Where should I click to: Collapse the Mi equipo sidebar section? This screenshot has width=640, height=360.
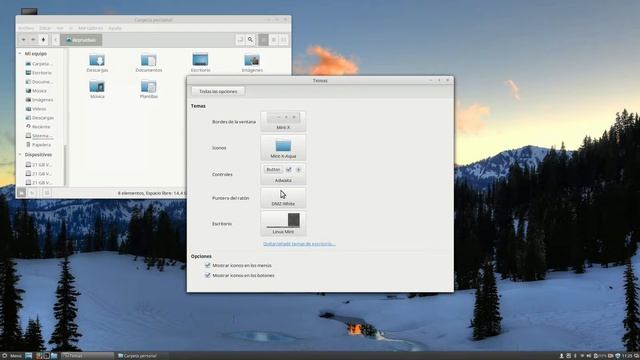20,53
